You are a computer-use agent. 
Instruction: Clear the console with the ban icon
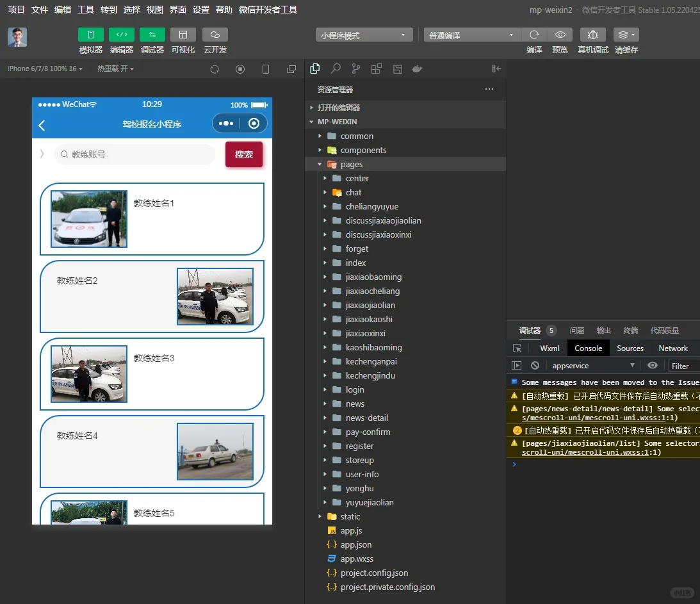[x=535, y=366]
